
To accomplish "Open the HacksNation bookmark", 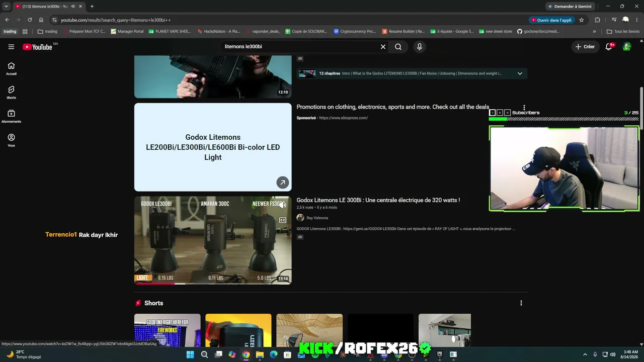I will pos(218,31).
